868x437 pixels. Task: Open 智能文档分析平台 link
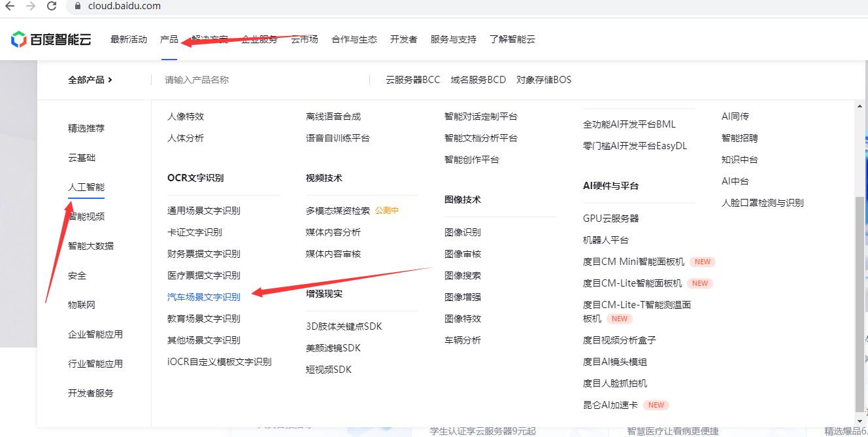pos(481,138)
